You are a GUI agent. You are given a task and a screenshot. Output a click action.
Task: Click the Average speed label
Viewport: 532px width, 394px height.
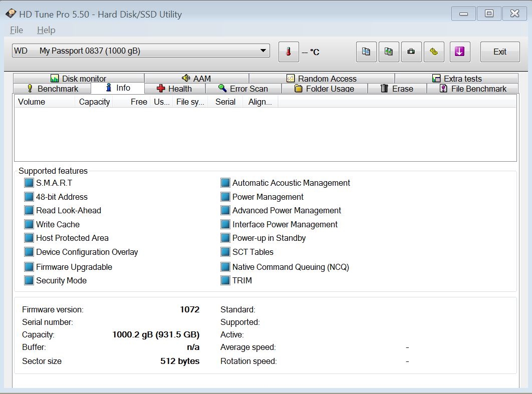[248, 347]
